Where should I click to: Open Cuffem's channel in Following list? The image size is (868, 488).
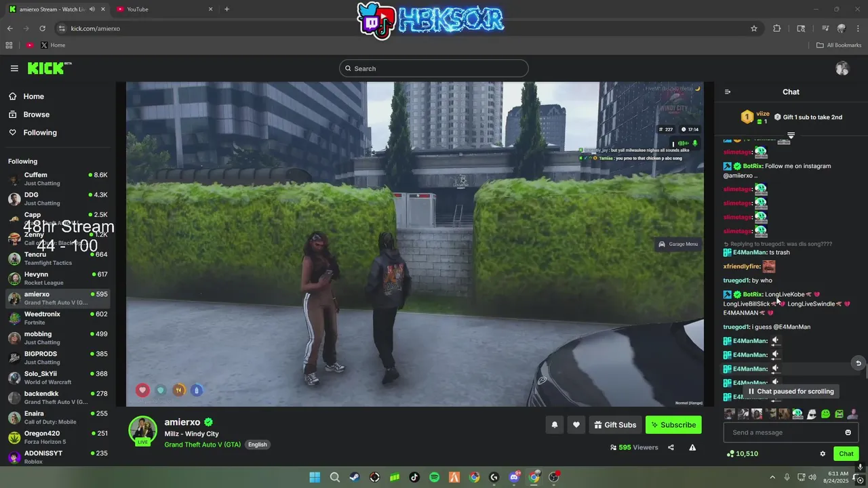[x=58, y=179]
